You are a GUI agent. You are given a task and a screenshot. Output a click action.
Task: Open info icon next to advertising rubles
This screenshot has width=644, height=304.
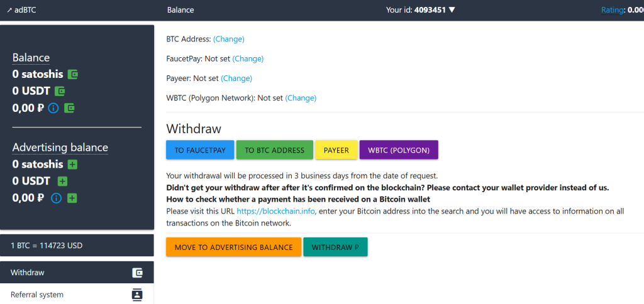pyautogui.click(x=56, y=198)
